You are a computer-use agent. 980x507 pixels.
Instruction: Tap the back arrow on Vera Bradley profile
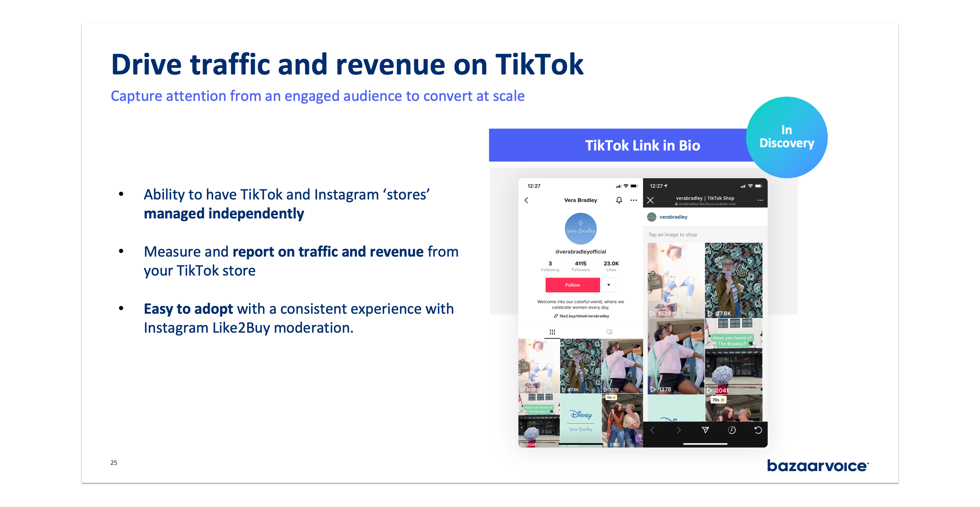[526, 200]
